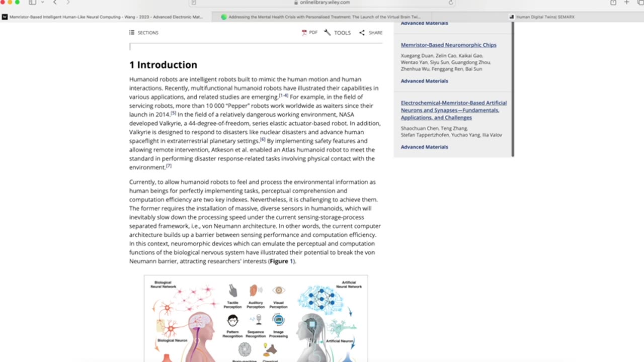
Task: Open citation reference [5]
Action: click(173, 113)
